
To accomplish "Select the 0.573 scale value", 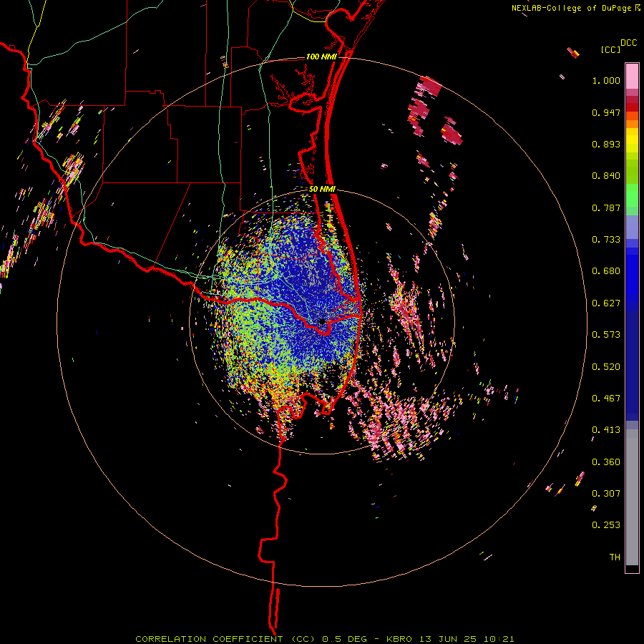I will click(606, 335).
